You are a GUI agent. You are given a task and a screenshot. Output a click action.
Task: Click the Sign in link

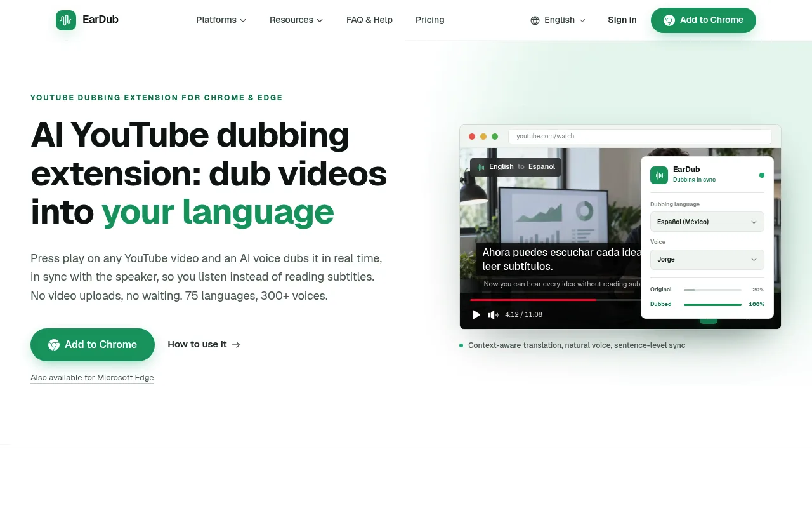[x=622, y=20]
